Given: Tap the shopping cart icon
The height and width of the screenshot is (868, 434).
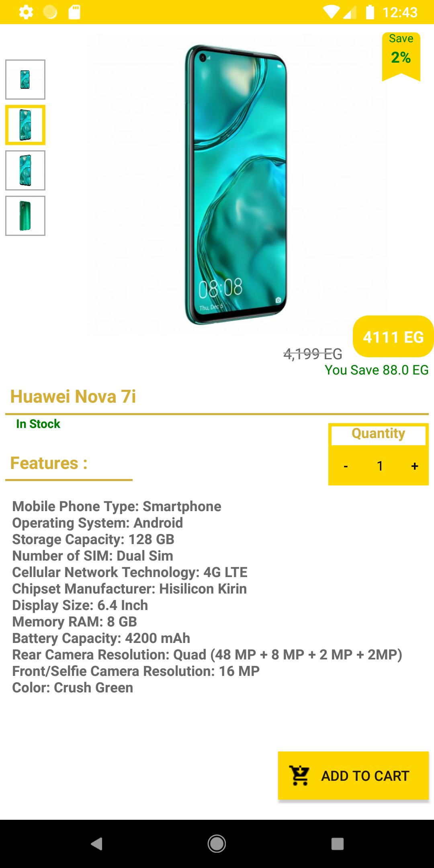Looking at the screenshot, I should pyautogui.click(x=300, y=776).
